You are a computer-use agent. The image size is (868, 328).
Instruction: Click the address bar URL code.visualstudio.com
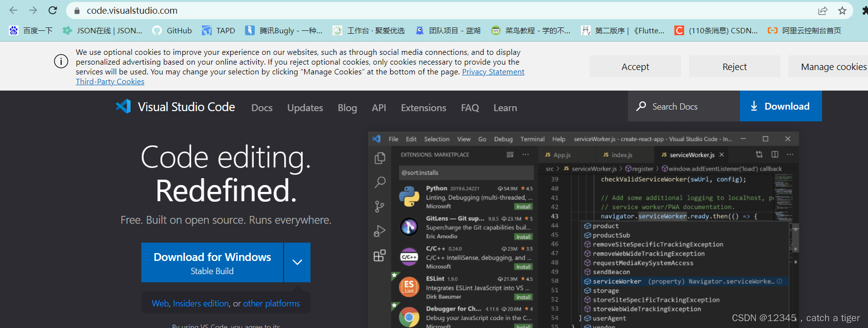[x=132, y=10]
